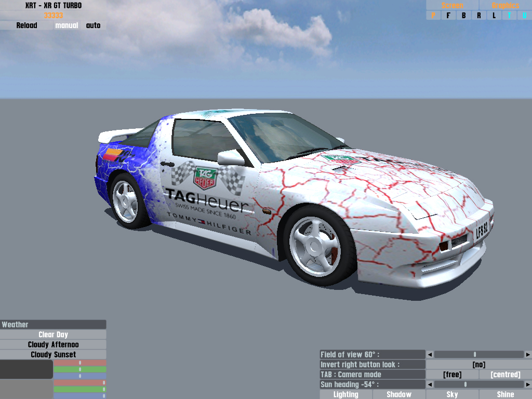Image resolution: width=532 pixels, height=399 pixels.
Task: Select [centred] camera mode
Action: point(506,375)
